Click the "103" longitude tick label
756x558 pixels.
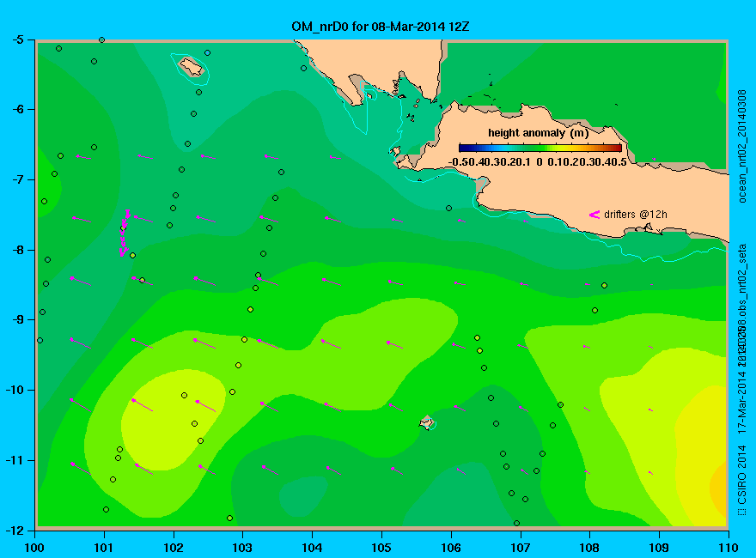242,548
